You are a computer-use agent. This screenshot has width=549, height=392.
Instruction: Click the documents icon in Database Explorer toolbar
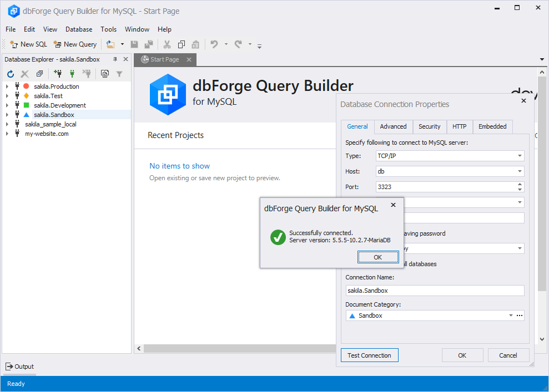coord(105,74)
